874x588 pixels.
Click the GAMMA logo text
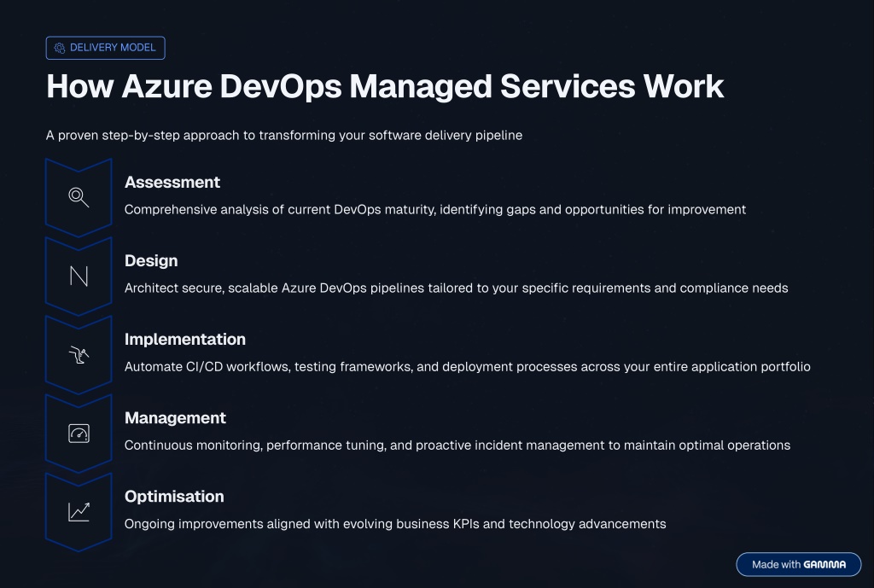pos(827,565)
